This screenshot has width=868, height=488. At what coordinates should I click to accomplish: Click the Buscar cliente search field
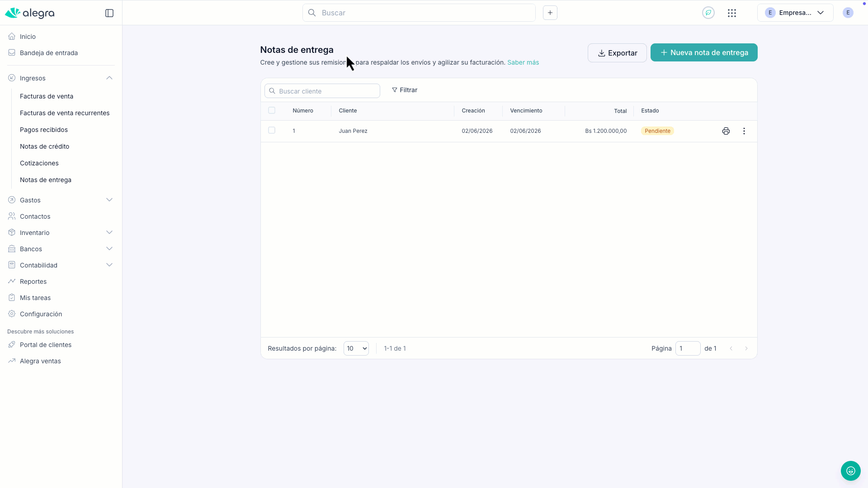click(x=322, y=91)
